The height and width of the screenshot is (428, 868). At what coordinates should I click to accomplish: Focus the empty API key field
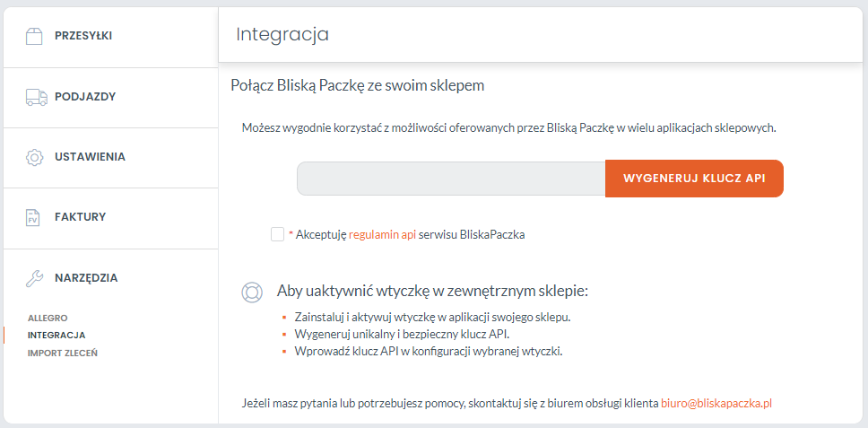451,179
